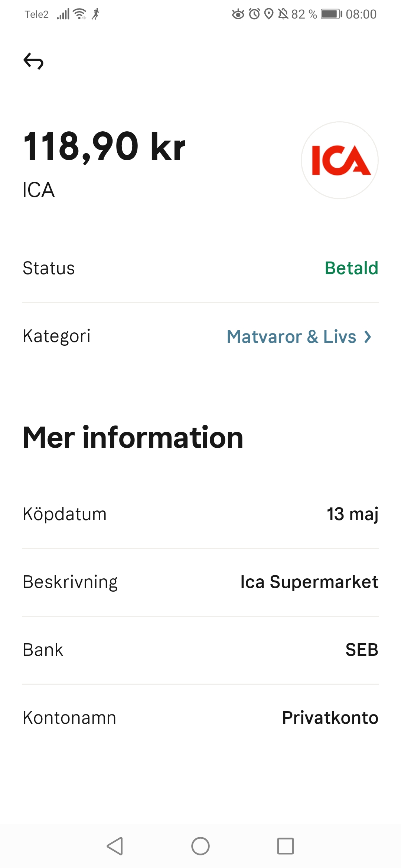Screen dimensions: 401x868
Task: Tap the alarm clock status icon
Action: click(254, 14)
